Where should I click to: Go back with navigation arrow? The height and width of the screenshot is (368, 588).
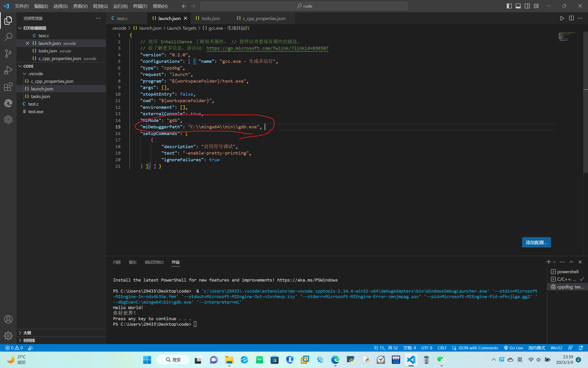[x=184, y=6]
